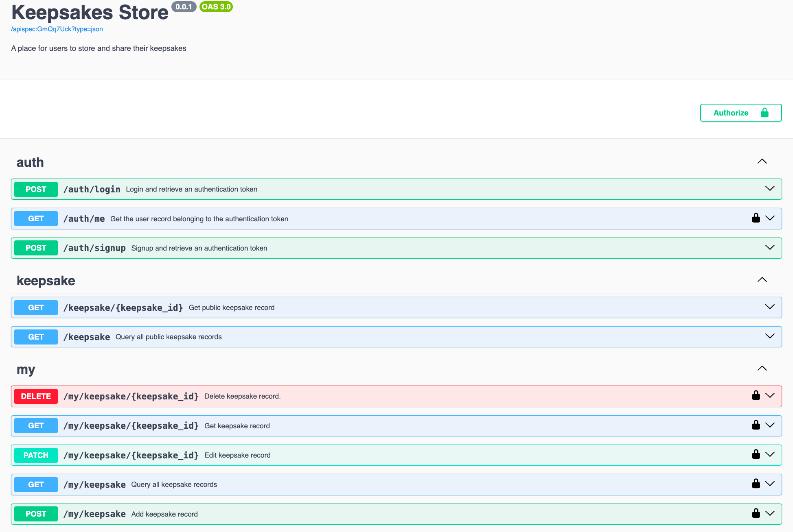Screen dimensions: 793x532
Task: Click 'A place for users to store' description
Action: pos(99,48)
